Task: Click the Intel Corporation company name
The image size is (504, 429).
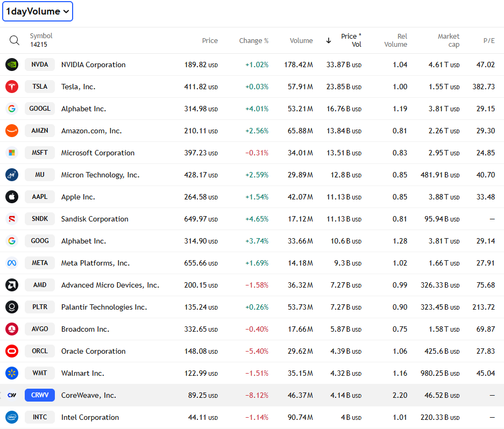Action: 90,417
